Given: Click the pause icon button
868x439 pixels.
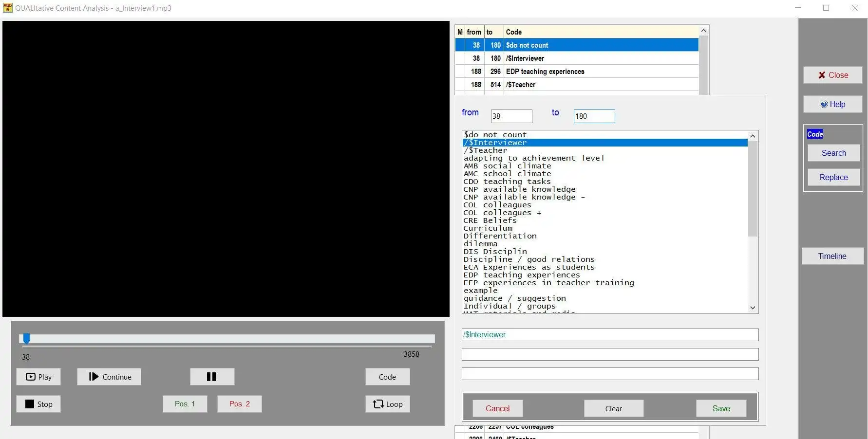Looking at the screenshot, I should click(x=212, y=377).
